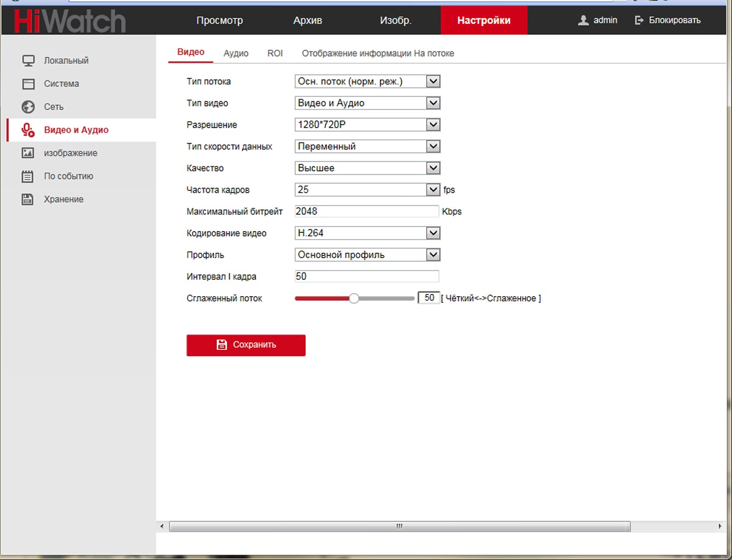Click the По событию list icon
The width and height of the screenshot is (732, 560).
click(28, 176)
